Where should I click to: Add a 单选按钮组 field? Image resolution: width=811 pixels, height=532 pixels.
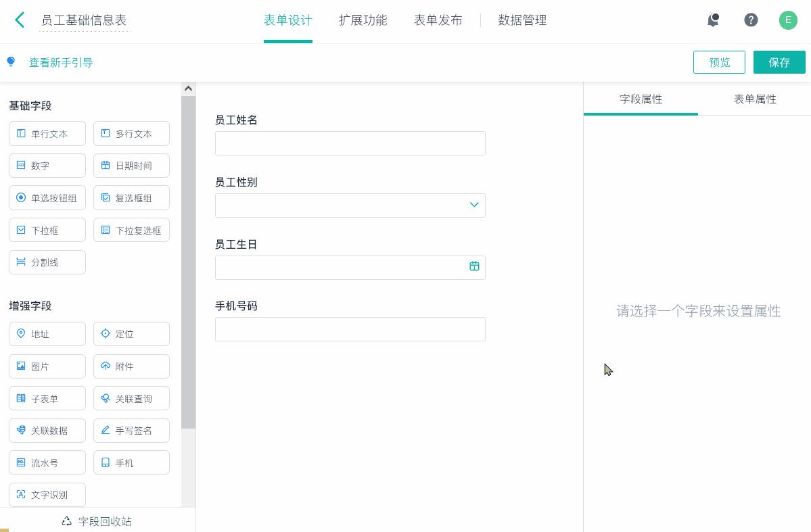(x=47, y=198)
